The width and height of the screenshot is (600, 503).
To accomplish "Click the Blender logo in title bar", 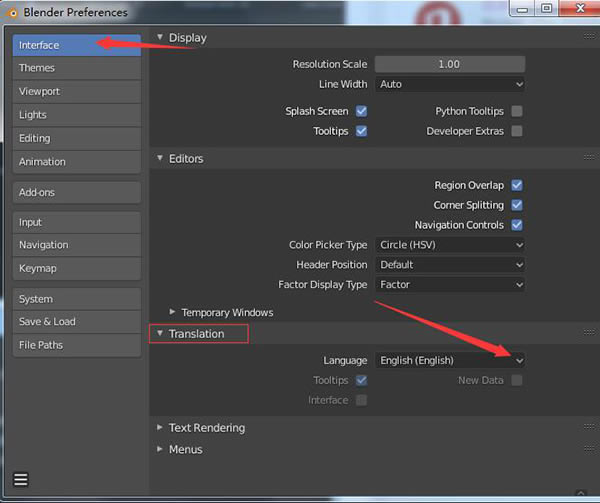I will click(x=14, y=12).
